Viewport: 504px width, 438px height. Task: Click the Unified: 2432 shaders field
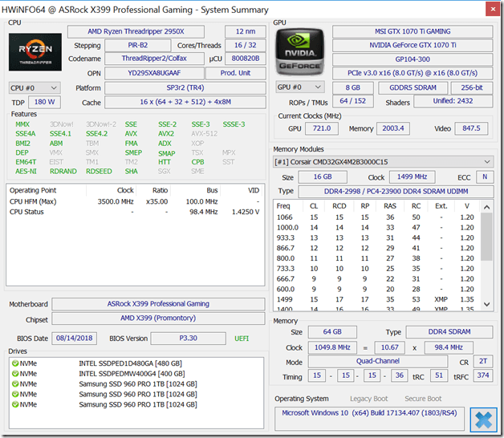pyautogui.click(x=453, y=101)
